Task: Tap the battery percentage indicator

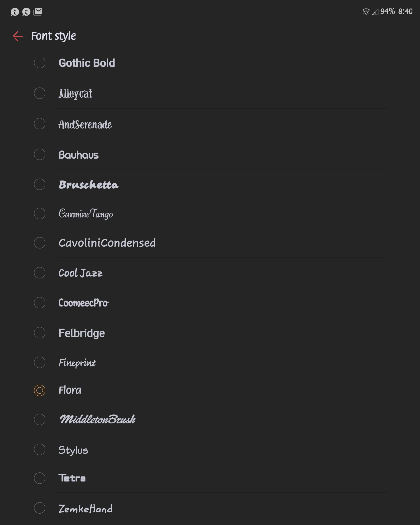Action: pyautogui.click(x=387, y=11)
